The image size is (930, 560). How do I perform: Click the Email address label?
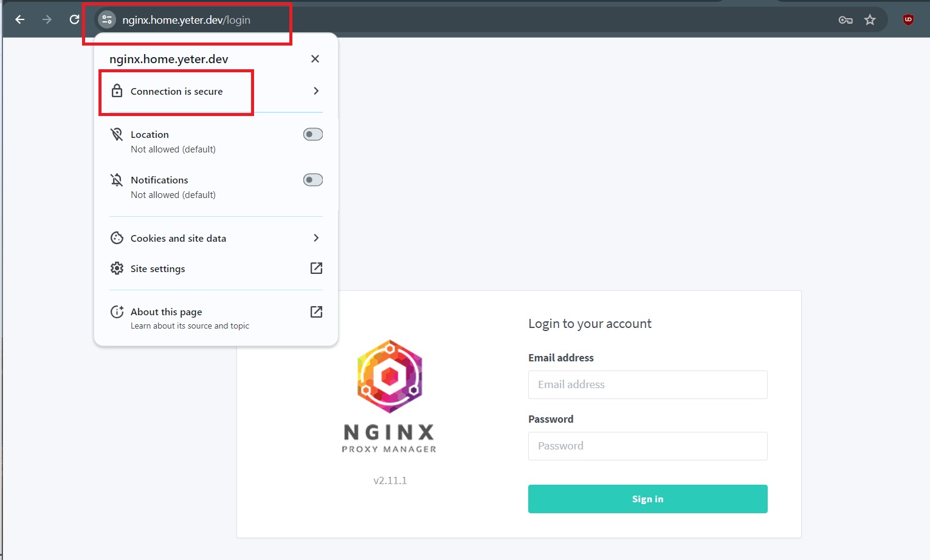tap(561, 358)
